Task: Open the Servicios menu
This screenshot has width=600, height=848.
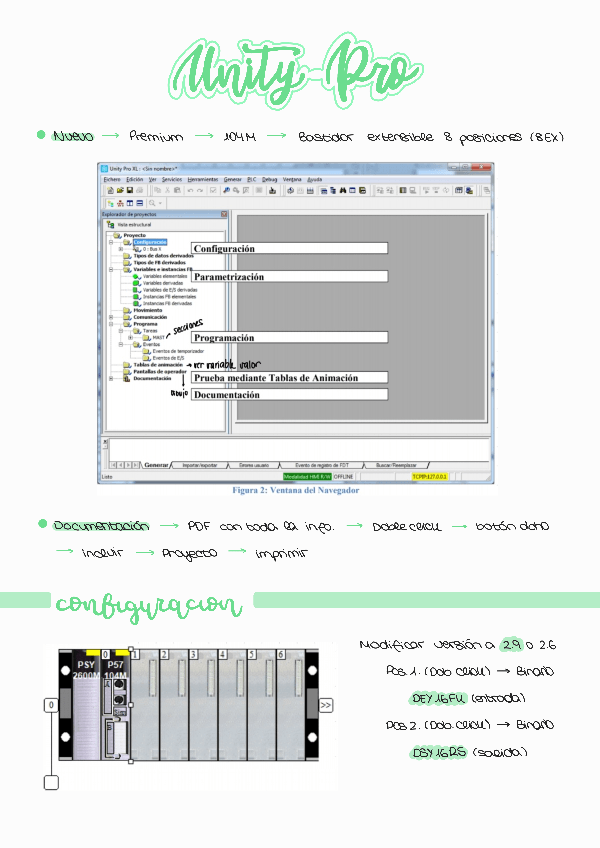Action: pyautogui.click(x=172, y=180)
